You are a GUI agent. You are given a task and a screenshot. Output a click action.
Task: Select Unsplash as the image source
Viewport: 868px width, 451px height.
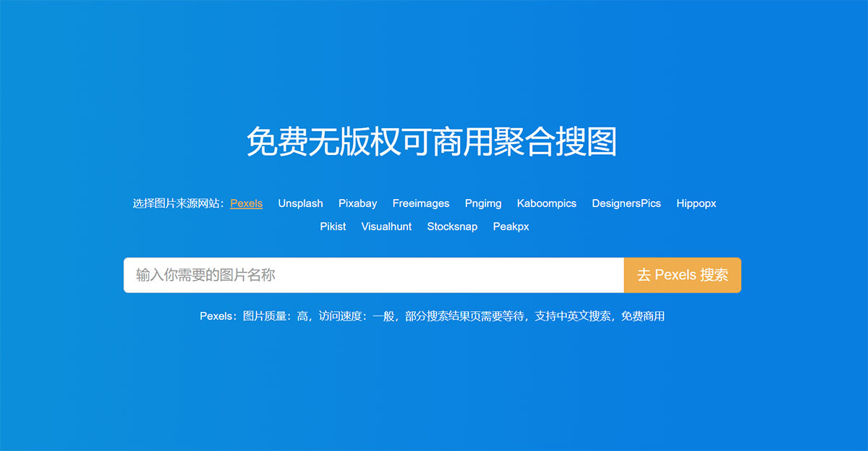[x=300, y=203]
